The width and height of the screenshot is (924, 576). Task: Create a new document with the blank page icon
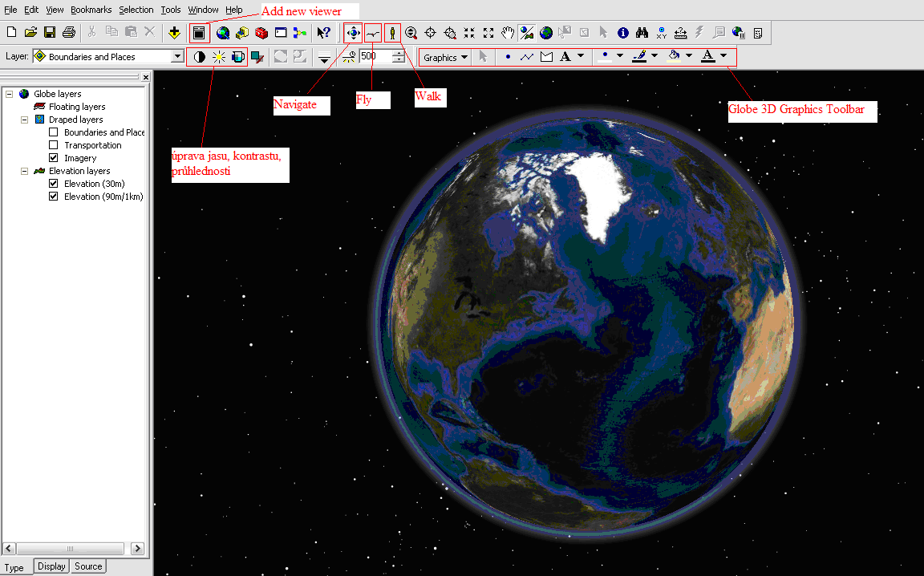[11, 32]
